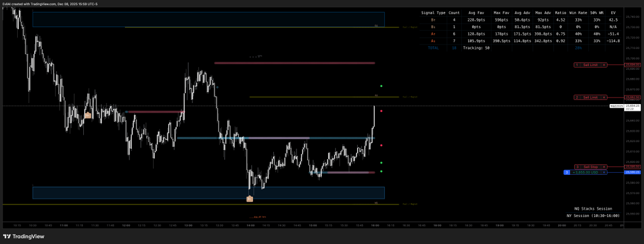Click the 25,694.00 order price tag
The image size is (644, 244).
[x=633, y=65]
